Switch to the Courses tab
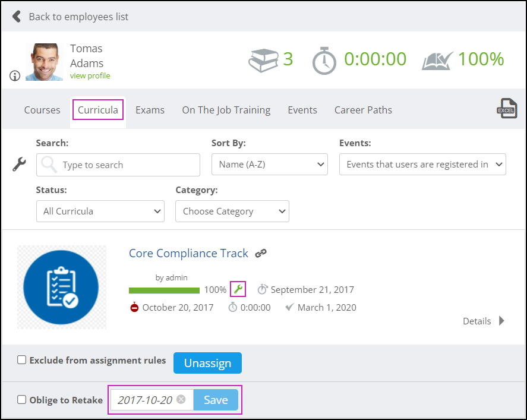 (42, 110)
